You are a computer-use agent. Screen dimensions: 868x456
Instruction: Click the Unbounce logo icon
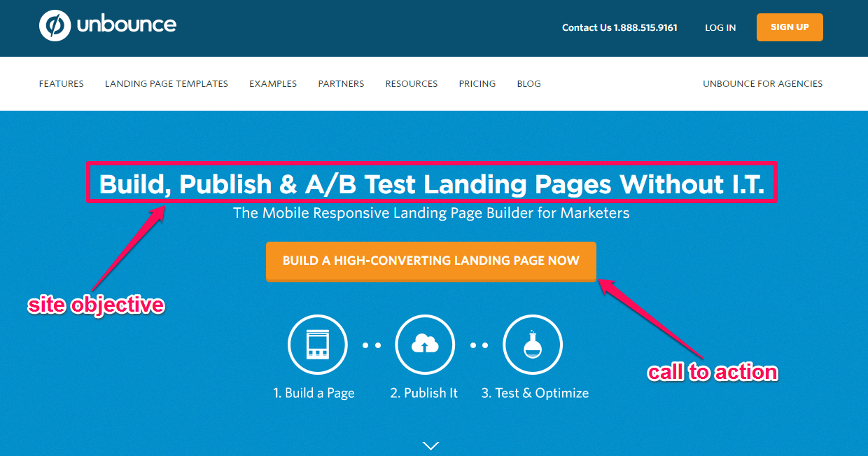55,26
